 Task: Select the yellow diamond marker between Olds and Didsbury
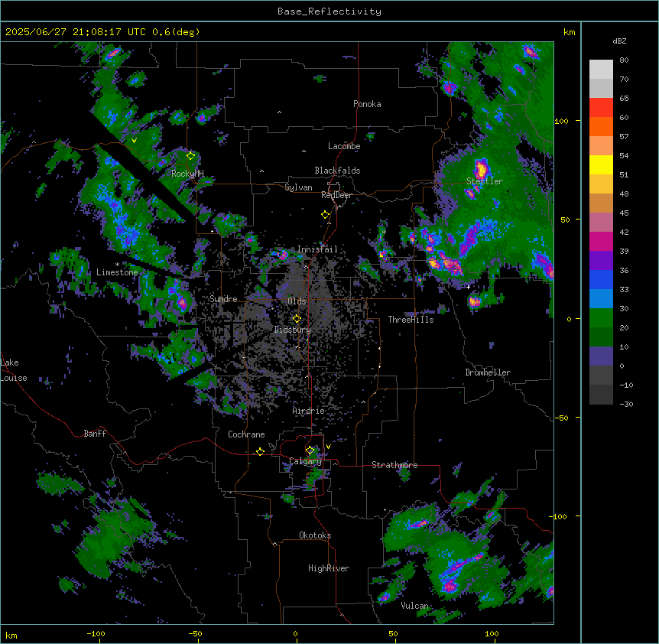tap(297, 318)
